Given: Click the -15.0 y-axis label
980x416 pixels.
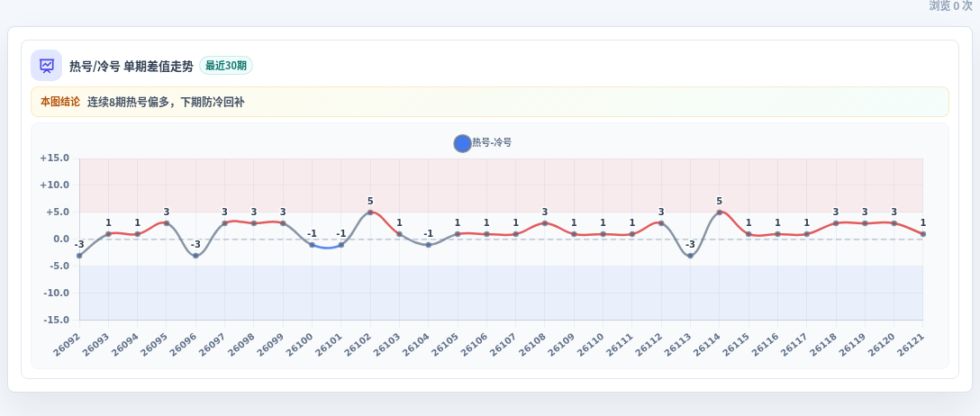Looking at the screenshot, I should pos(56,320).
